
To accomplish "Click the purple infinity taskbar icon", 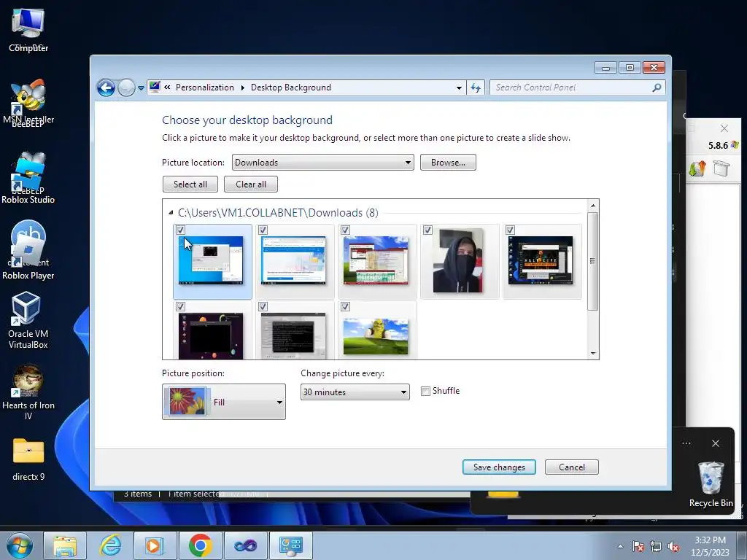I will click(x=245, y=545).
